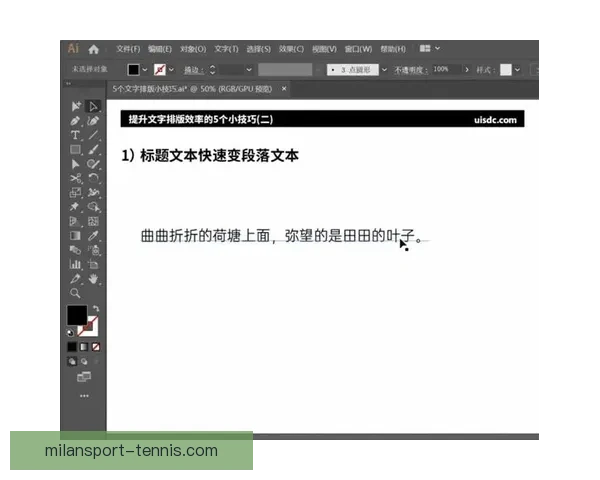Screen dimensions: 600x480
Task: Swap fill and stroke colors arrow
Action: pos(96,308)
